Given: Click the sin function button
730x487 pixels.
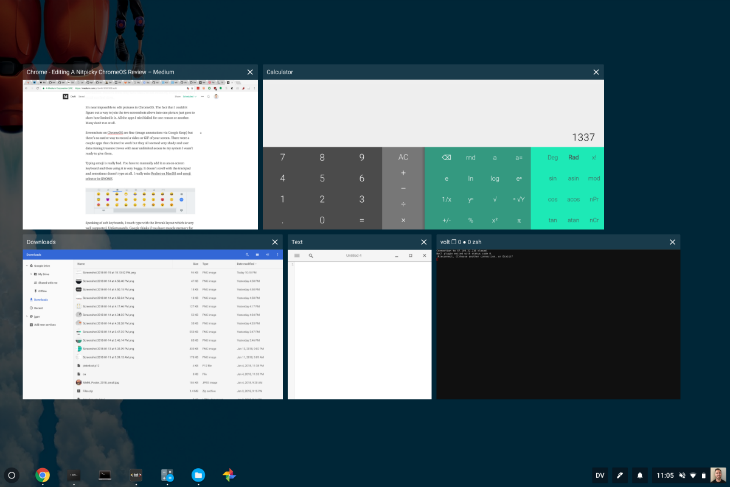Looking at the screenshot, I should tap(553, 178).
